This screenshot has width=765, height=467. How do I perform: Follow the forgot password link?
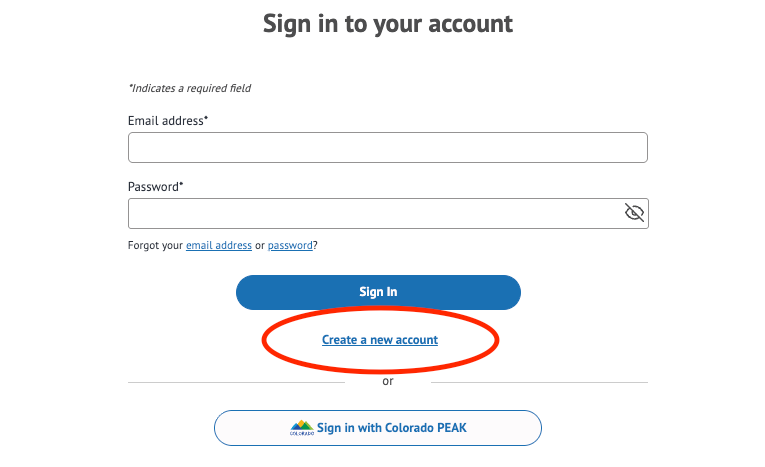(x=291, y=245)
